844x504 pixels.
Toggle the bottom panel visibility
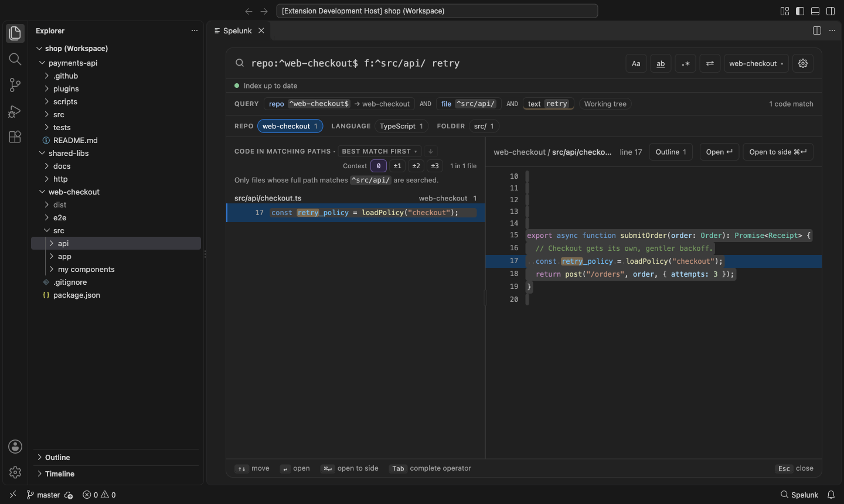(x=815, y=11)
